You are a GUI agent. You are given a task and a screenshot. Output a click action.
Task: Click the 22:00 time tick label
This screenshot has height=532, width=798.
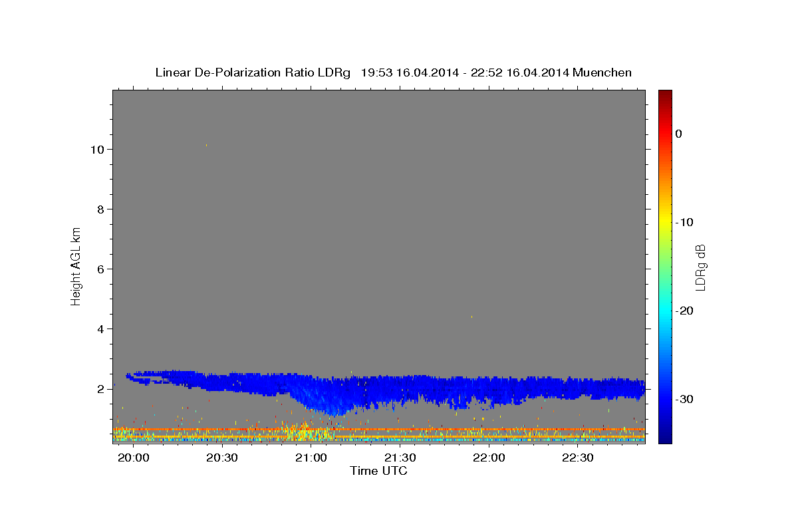point(490,458)
